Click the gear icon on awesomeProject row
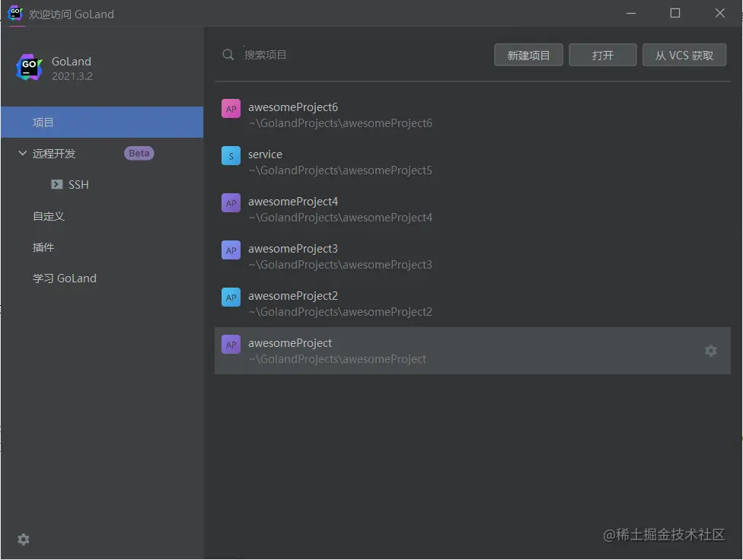743x560 pixels. (710, 351)
